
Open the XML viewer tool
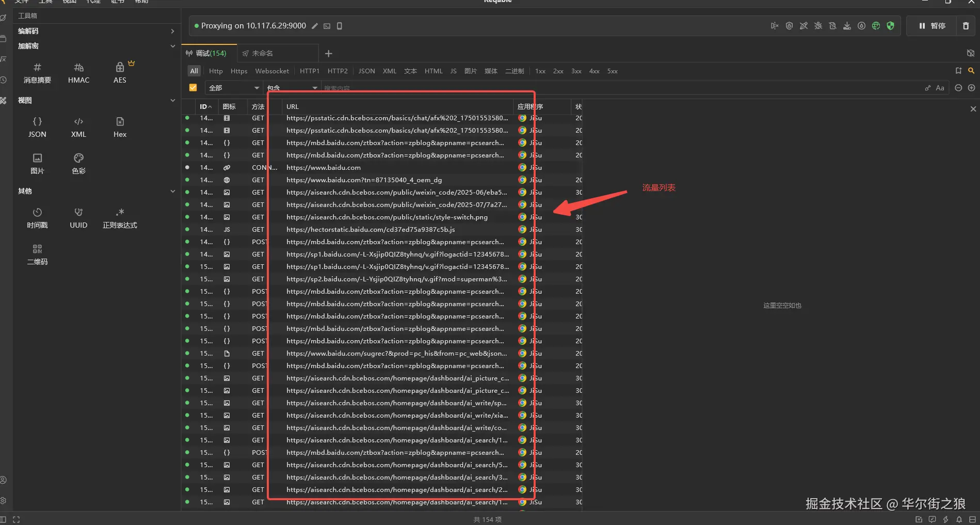[x=78, y=127]
